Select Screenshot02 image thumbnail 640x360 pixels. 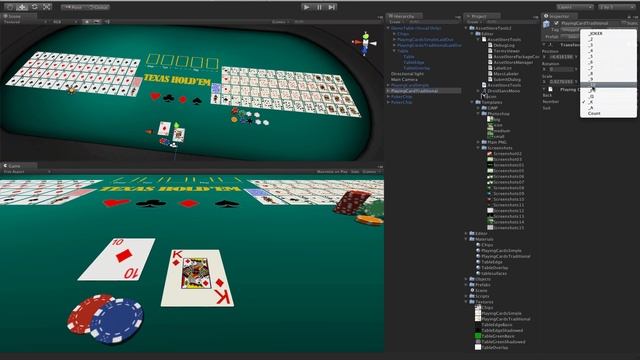490,154
